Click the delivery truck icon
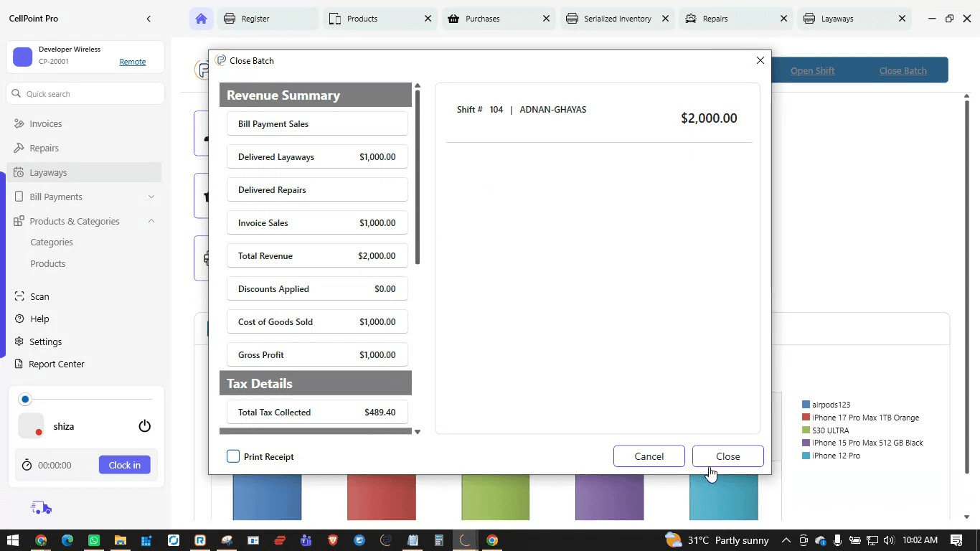The width and height of the screenshot is (980, 551). (x=42, y=508)
